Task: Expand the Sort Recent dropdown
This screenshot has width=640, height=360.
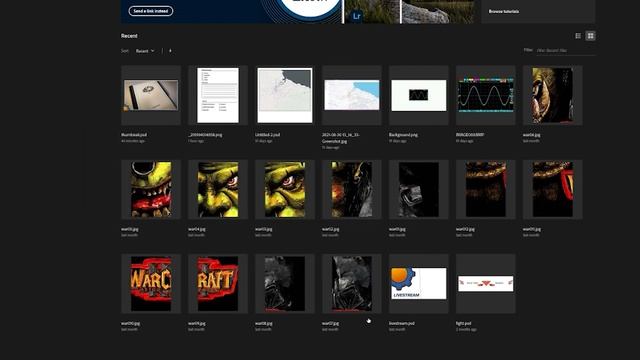Action: 145,51
